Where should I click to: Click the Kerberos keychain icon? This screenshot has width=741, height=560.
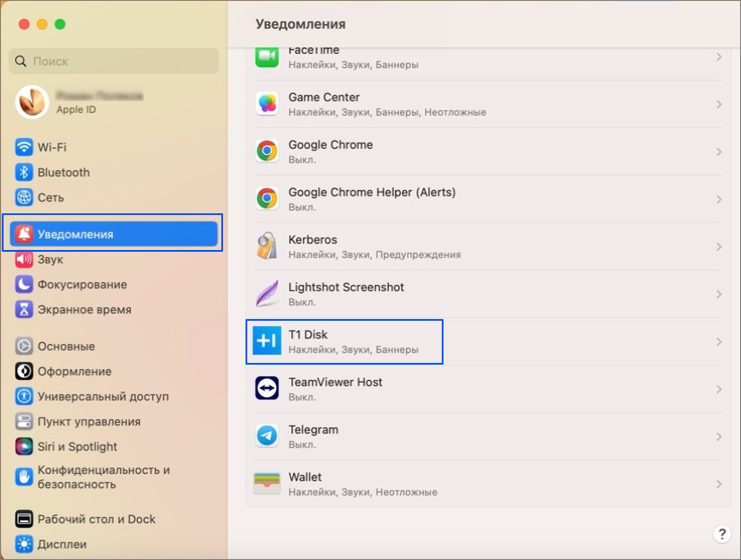267,246
